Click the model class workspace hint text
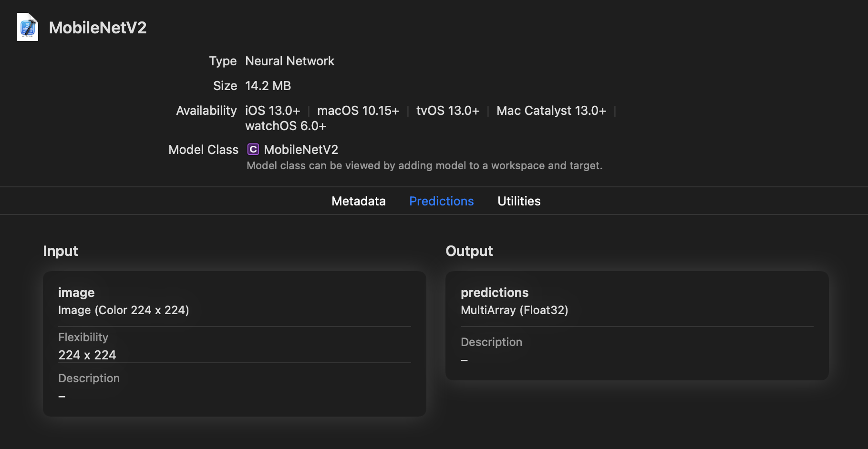This screenshot has height=449, width=868. pyautogui.click(x=424, y=165)
